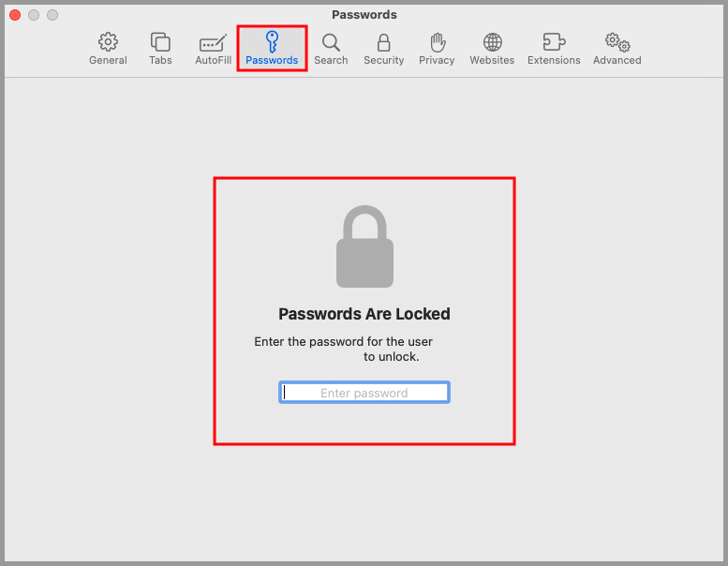Image resolution: width=728 pixels, height=566 pixels.
Task: Switch to the Advanced tab label
Action: click(x=617, y=60)
